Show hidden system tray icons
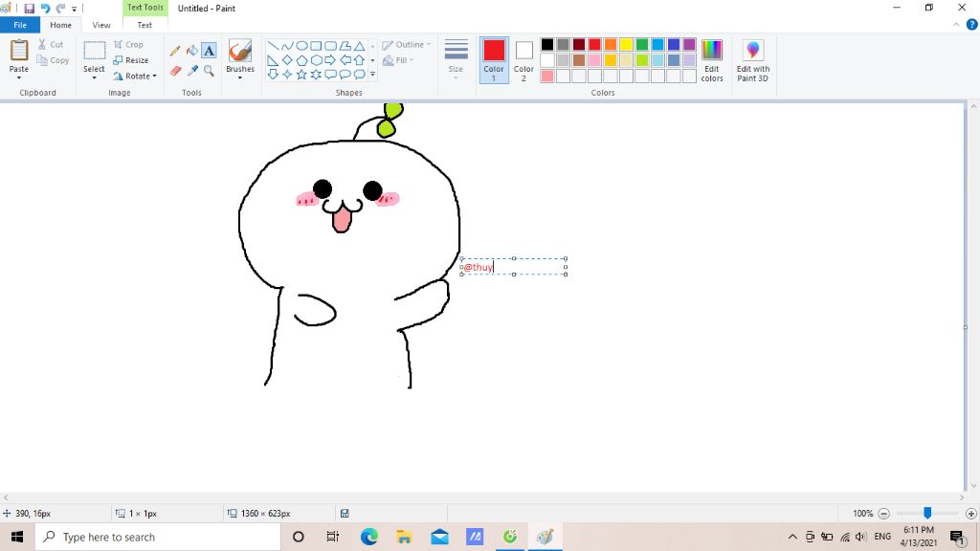The width and height of the screenshot is (980, 551). tap(792, 537)
